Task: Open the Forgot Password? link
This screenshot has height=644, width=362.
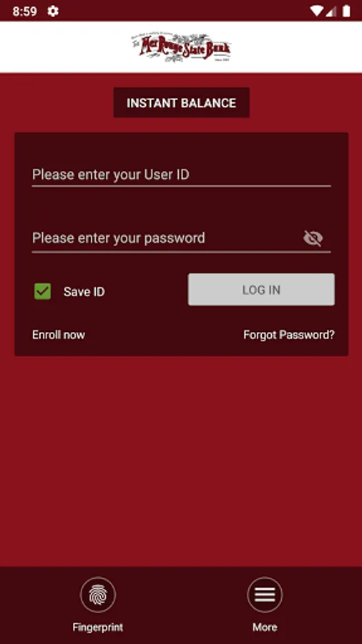Action: point(289,335)
